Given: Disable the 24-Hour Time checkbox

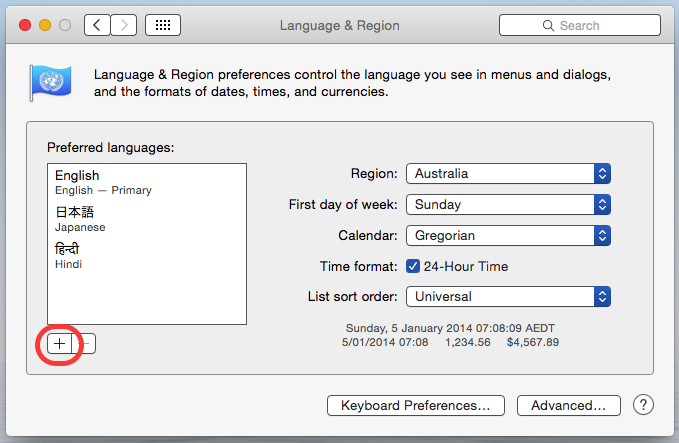Looking at the screenshot, I should click(x=413, y=266).
